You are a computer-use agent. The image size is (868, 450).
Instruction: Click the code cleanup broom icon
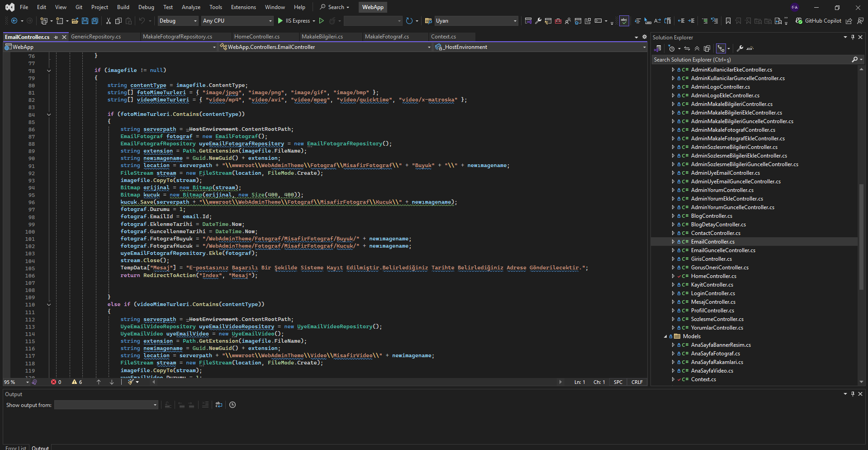click(131, 382)
